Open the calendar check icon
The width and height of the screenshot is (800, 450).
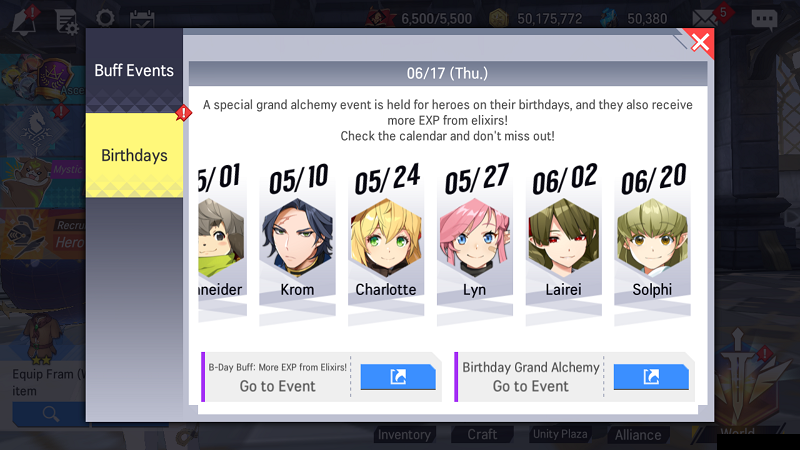tap(142, 19)
